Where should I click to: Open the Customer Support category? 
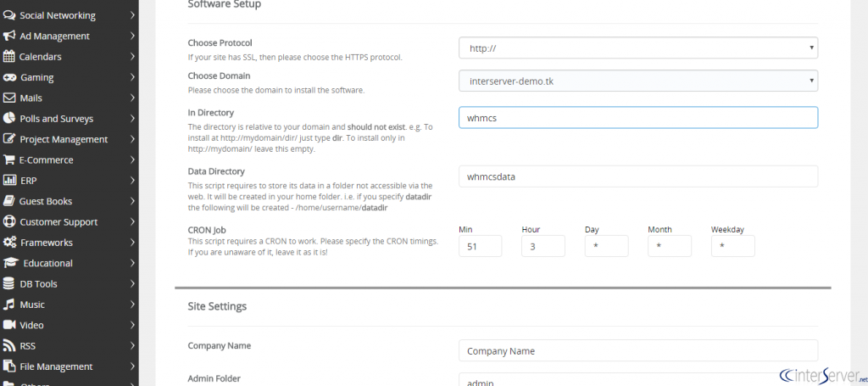click(x=70, y=222)
